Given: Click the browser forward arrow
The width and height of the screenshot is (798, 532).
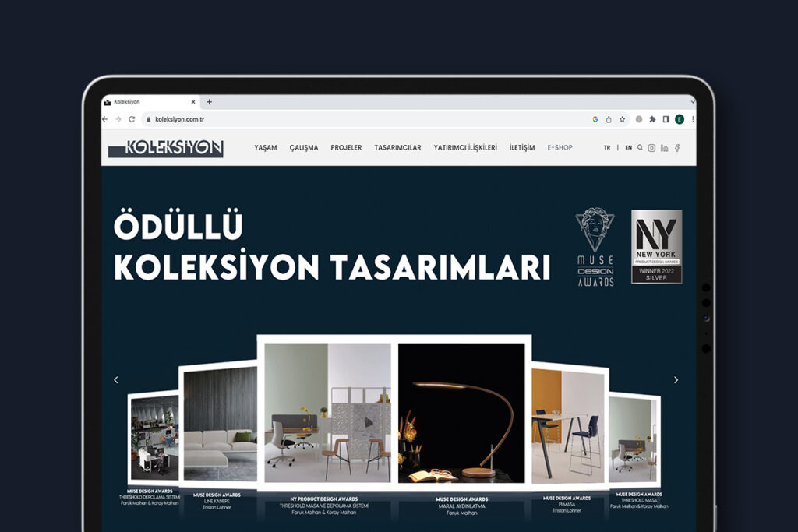Looking at the screenshot, I should coord(118,119).
